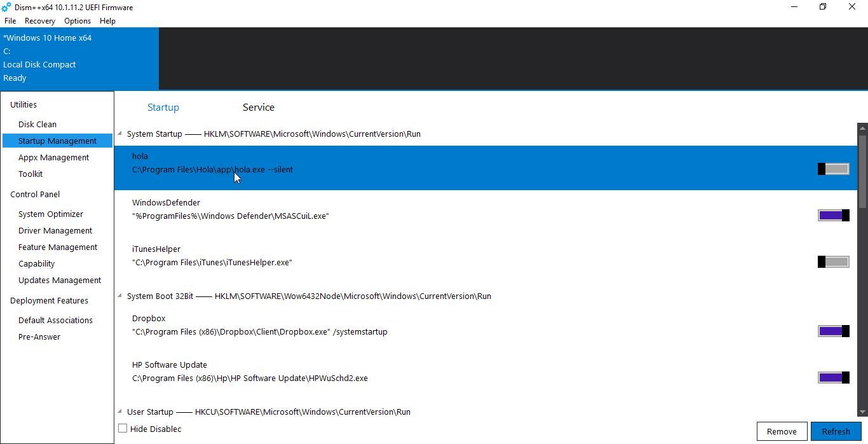Select the Windows 10 Home x64 image tile
Viewport: 868px width, 444px height.
coord(79,58)
